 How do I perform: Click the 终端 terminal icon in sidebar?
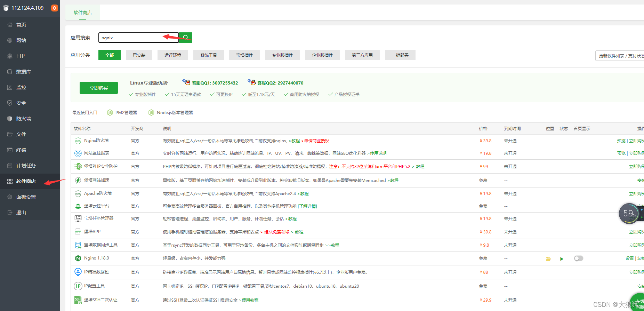10,150
